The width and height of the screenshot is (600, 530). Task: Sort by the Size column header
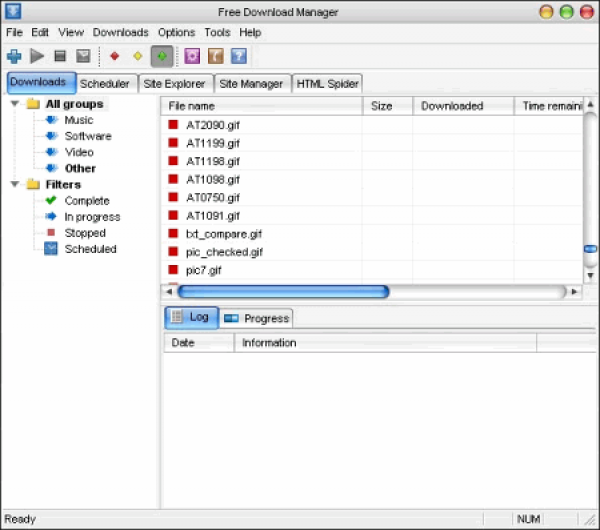point(387,106)
